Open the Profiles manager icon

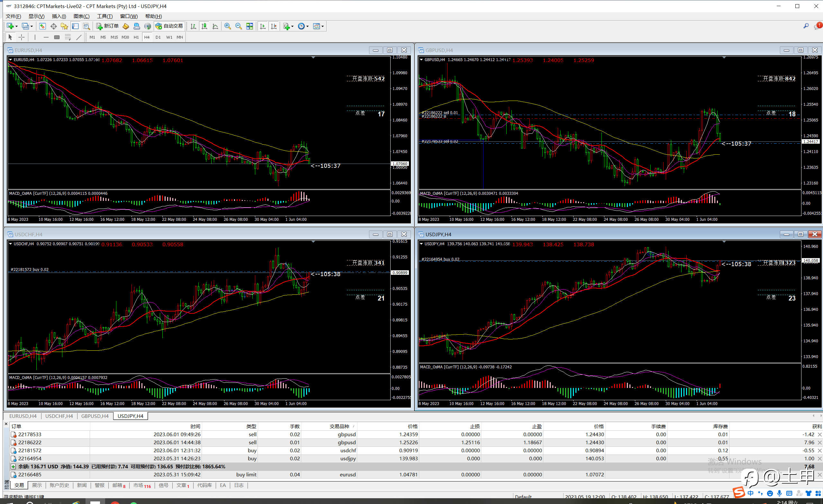point(25,26)
